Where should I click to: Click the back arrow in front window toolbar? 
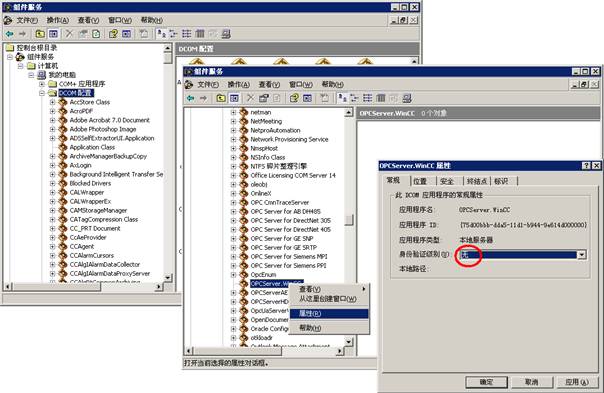pos(190,98)
